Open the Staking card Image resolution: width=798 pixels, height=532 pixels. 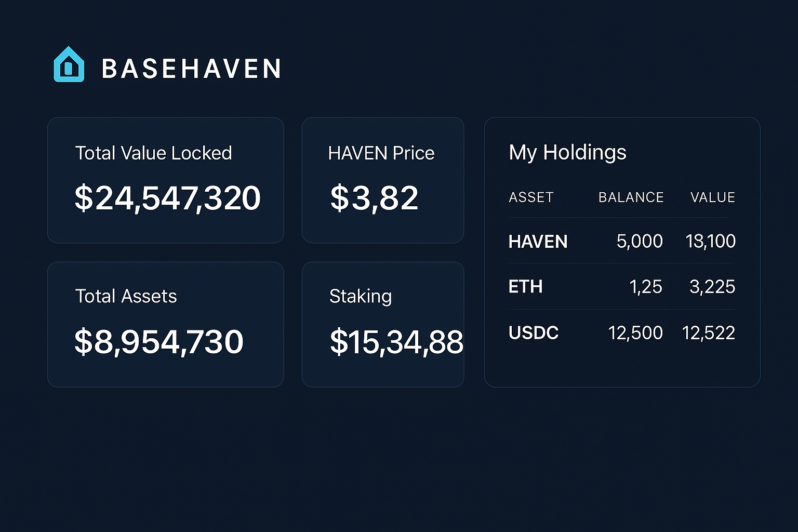tap(382, 324)
